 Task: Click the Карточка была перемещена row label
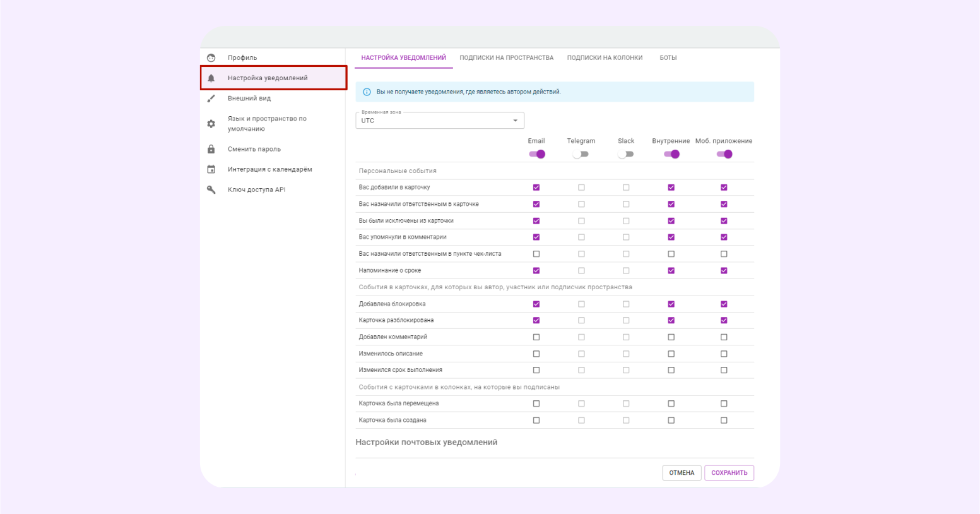399,403
